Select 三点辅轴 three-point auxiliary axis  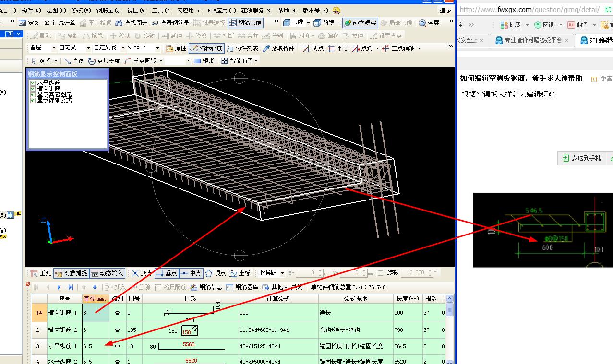[398, 48]
